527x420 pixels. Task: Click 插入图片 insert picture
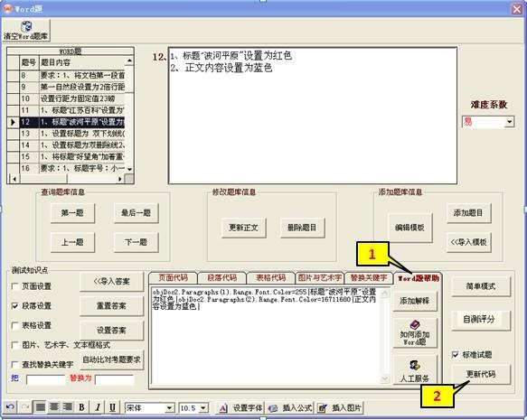340,408
